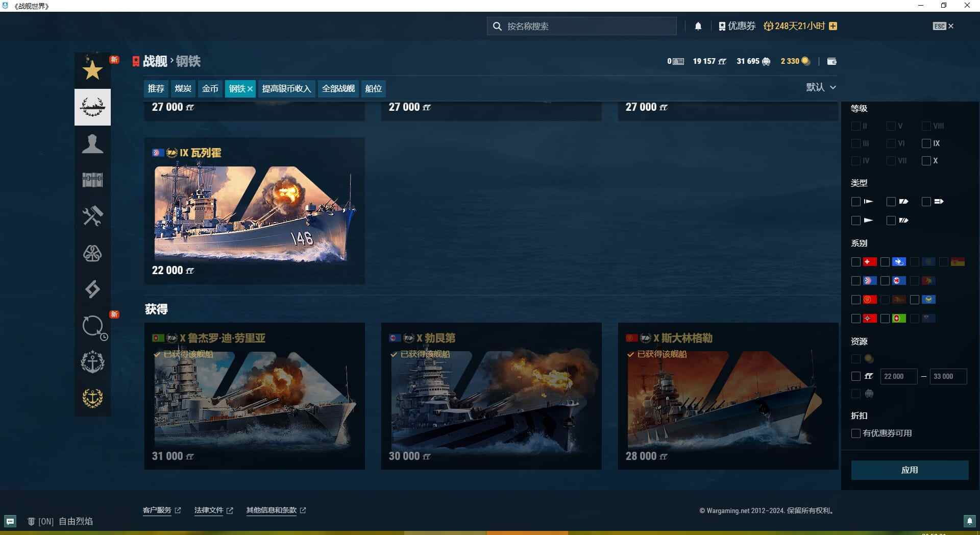Open the 法律文件 link
Image resolution: width=980 pixels, height=535 pixels.
[x=214, y=510]
